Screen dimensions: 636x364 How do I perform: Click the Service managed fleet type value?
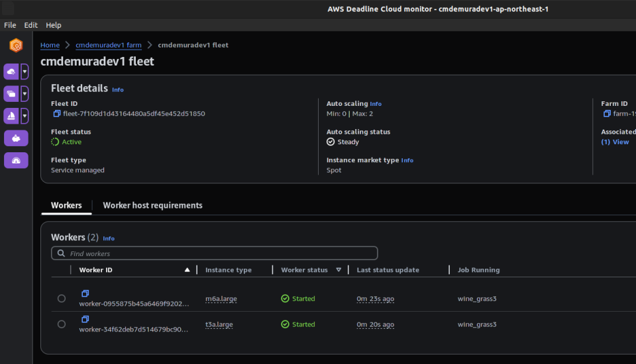point(78,170)
